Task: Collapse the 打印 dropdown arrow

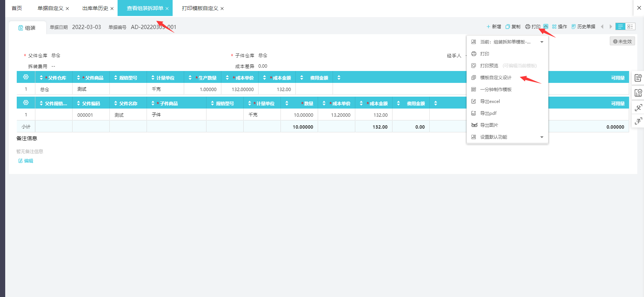Action: (x=545, y=26)
